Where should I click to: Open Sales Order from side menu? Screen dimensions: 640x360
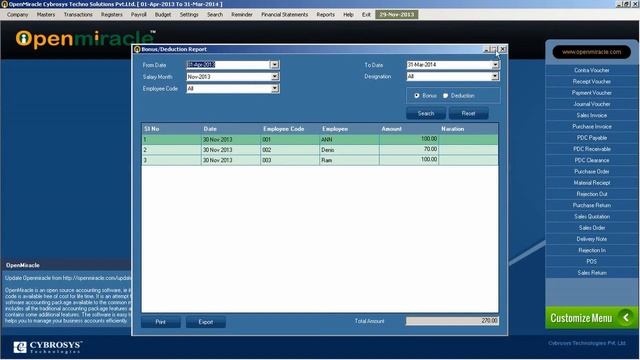(591, 227)
